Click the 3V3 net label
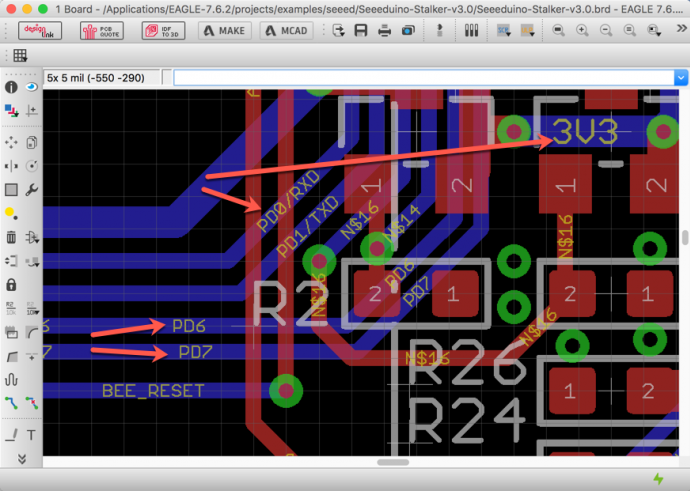This screenshot has width=690, height=491. pyautogui.click(x=585, y=132)
